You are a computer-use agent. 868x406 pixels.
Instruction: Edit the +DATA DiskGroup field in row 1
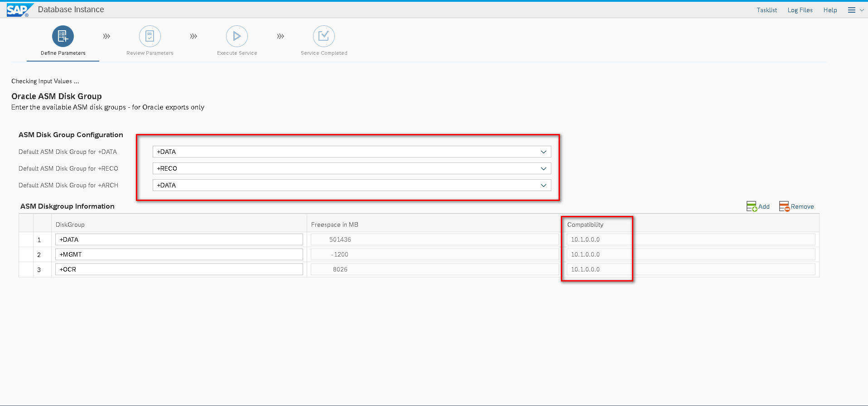pos(179,239)
